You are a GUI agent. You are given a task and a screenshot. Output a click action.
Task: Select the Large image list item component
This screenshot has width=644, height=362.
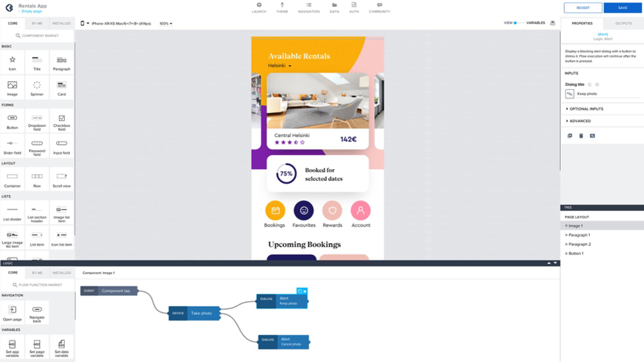click(13, 238)
